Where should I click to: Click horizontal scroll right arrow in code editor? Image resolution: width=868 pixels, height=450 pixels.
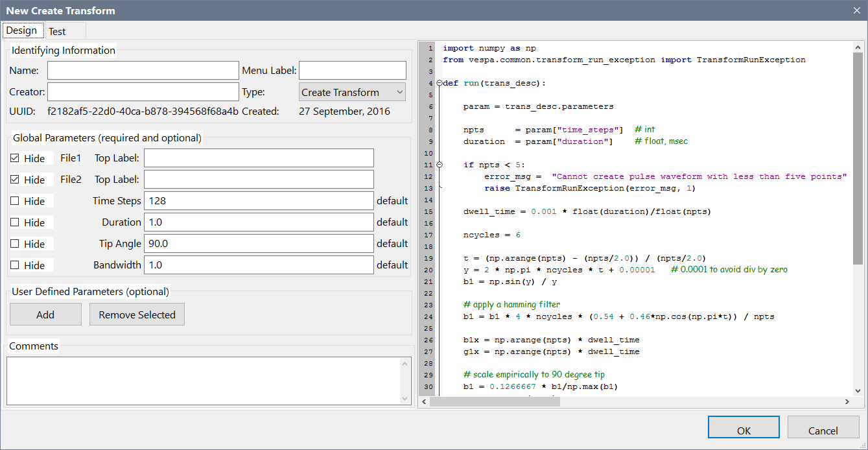847,402
